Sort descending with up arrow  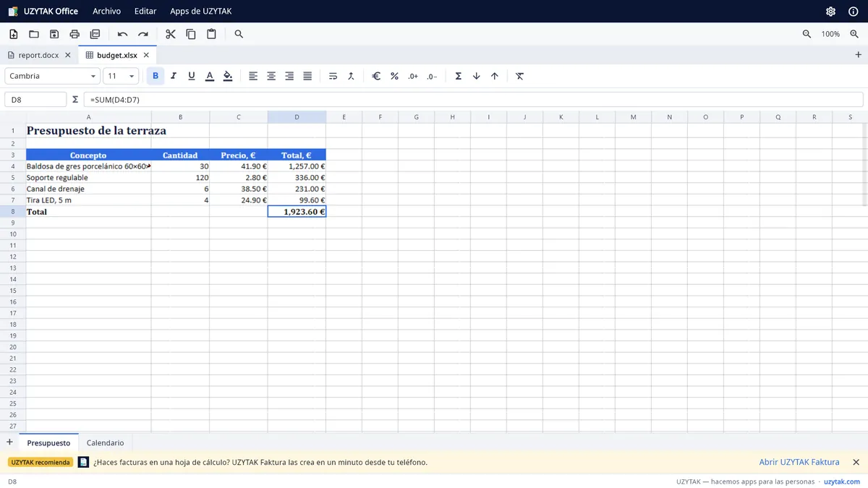(494, 76)
